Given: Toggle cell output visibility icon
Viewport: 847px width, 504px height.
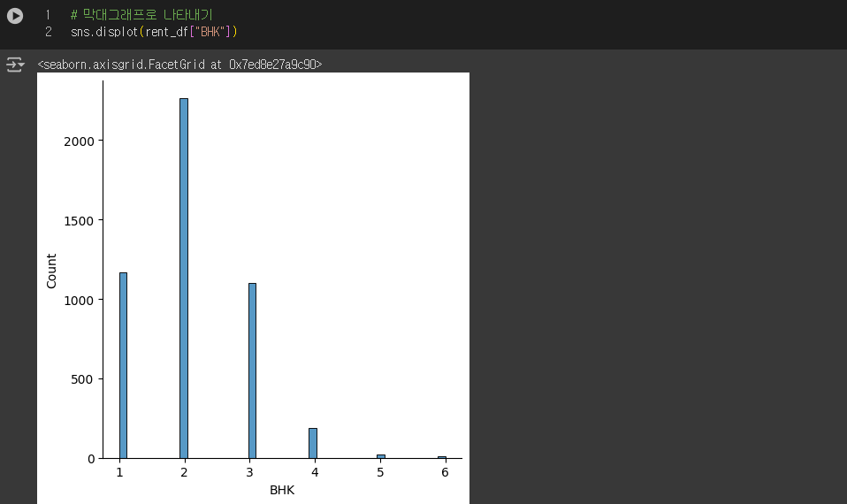Looking at the screenshot, I should point(15,65).
